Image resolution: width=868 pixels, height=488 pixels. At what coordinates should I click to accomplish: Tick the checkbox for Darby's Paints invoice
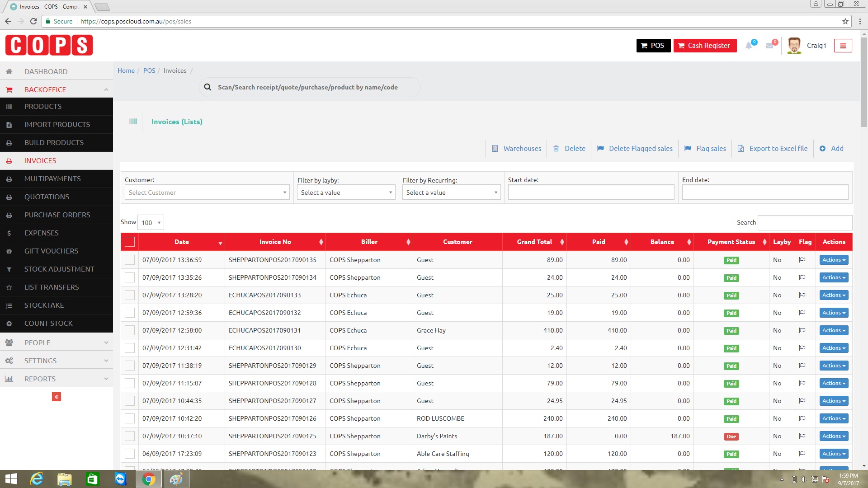pos(130,436)
